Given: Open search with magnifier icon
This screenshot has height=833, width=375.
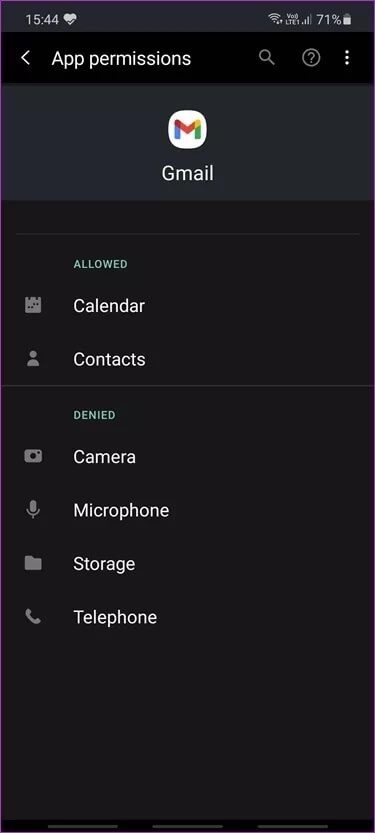Looking at the screenshot, I should coord(267,57).
